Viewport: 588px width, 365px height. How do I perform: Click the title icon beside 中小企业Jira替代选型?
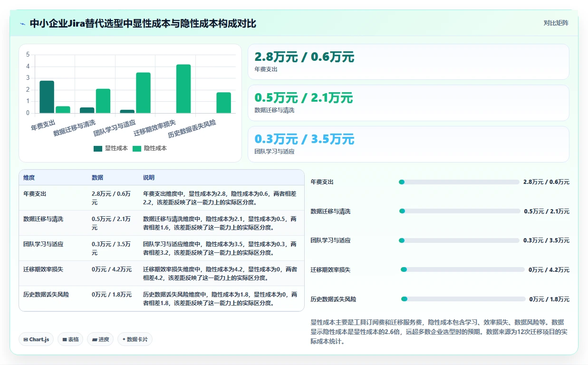point(23,24)
